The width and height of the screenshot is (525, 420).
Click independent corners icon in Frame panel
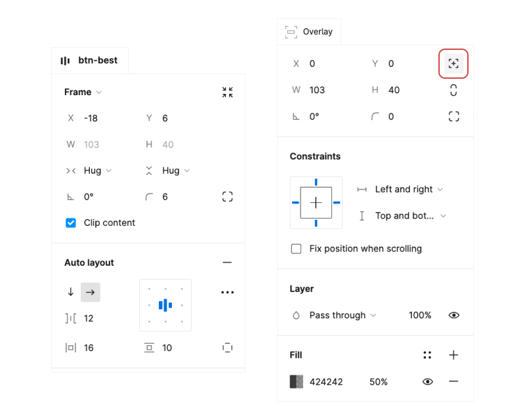[x=227, y=197]
